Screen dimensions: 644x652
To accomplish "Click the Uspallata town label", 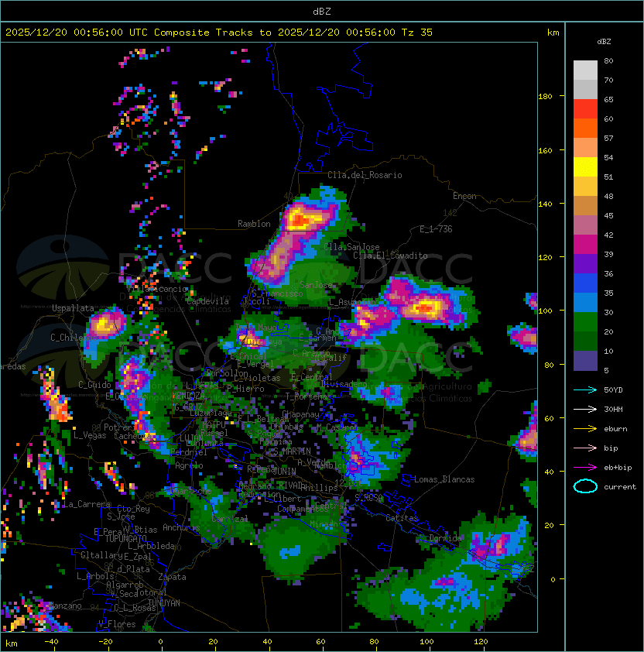I will pyautogui.click(x=73, y=308).
